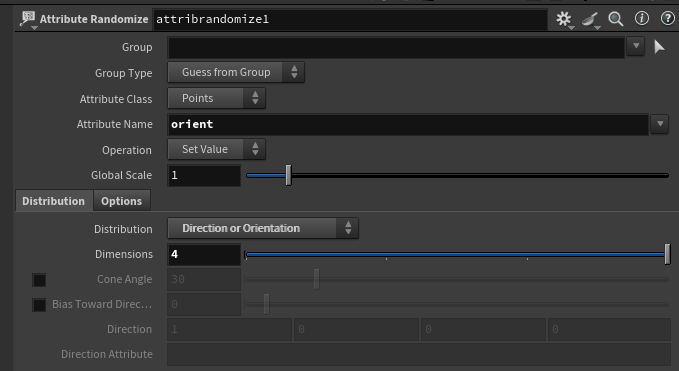This screenshot has height=371, width=679.
Task: Click the Global Scale value field
Action: (x=204, y=175)
